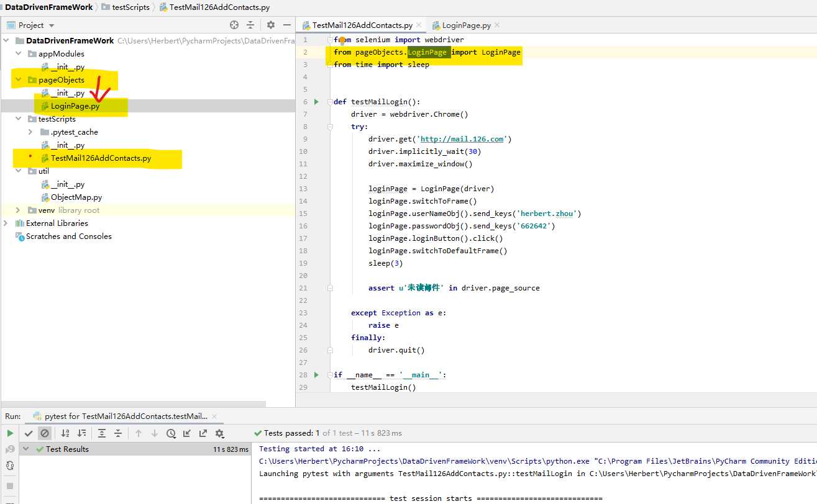Collapse all in Project panel header

(250, 25)
